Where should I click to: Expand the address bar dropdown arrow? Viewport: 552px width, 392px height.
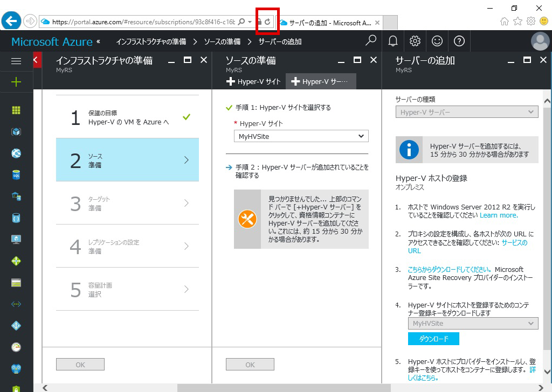click(x=250, y=22)
